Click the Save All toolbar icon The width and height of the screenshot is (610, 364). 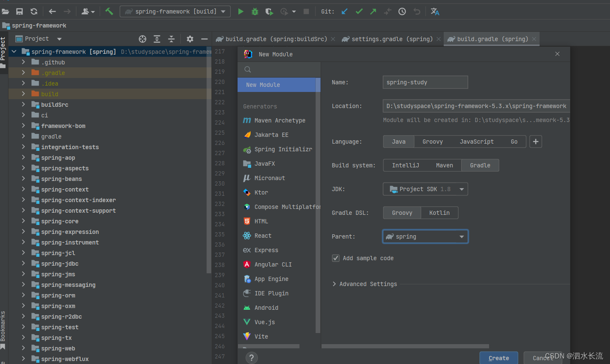pos(20,11)
